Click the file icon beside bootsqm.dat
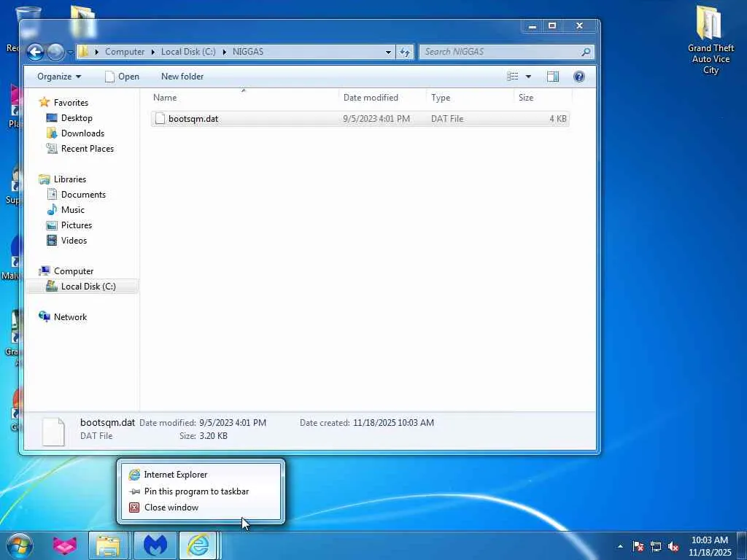 point(160,119)
